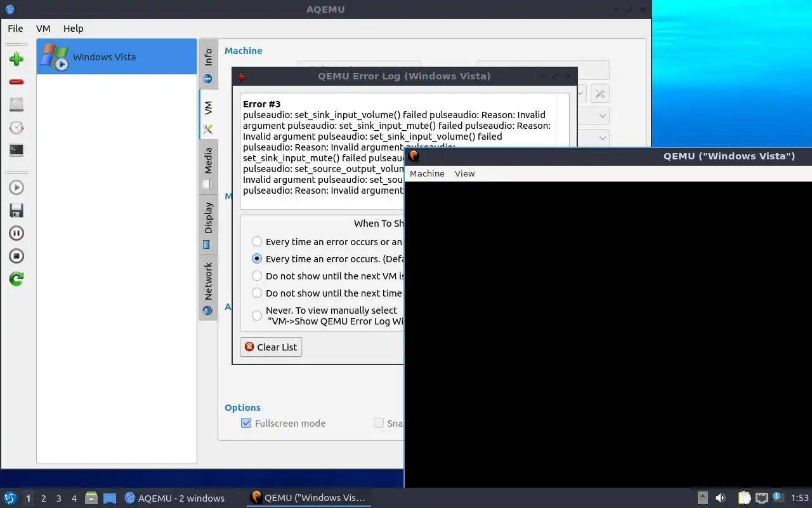Switch to virtual desktop 2
The image size is (812, 508).
click(x=43, y=498)
